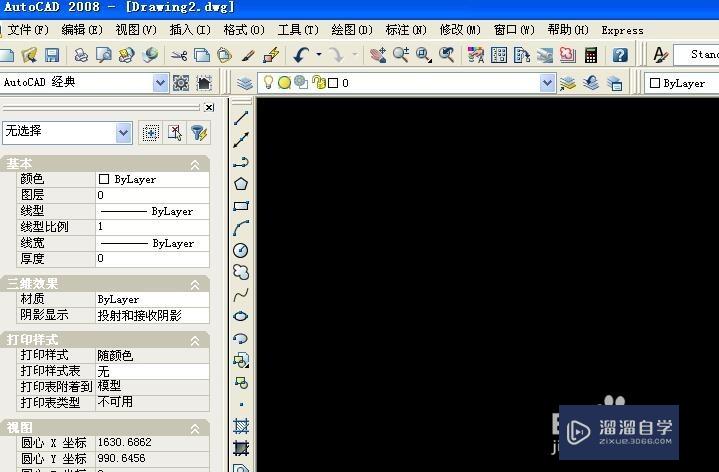Select the Polyline tool
Image resolution: width=719 pixels, height=472 pixels.
tap(241, 162)
